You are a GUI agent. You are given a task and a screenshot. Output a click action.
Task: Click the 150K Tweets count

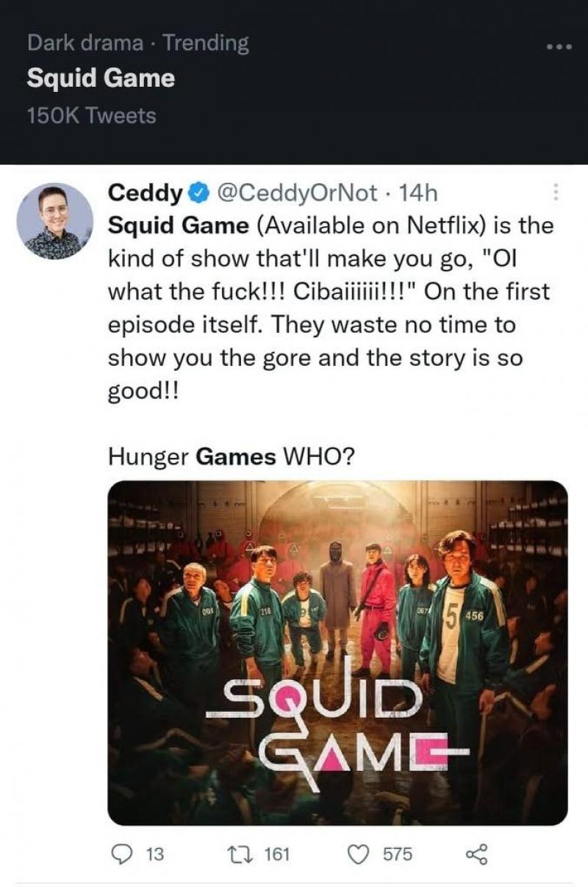91,115
